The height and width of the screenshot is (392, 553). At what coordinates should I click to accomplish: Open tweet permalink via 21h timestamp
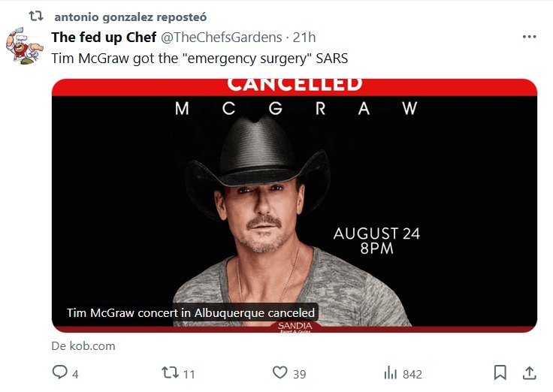(304, 38)
